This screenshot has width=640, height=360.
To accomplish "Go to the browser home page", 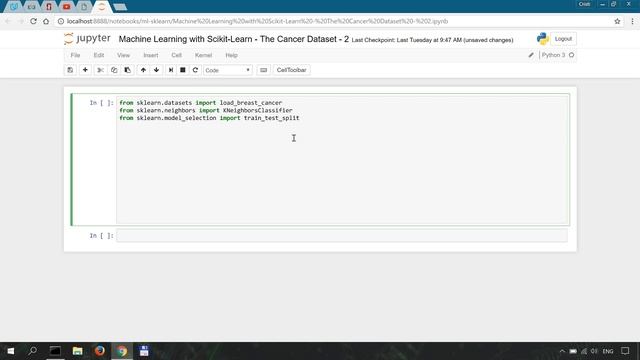I will pos(46,21).
